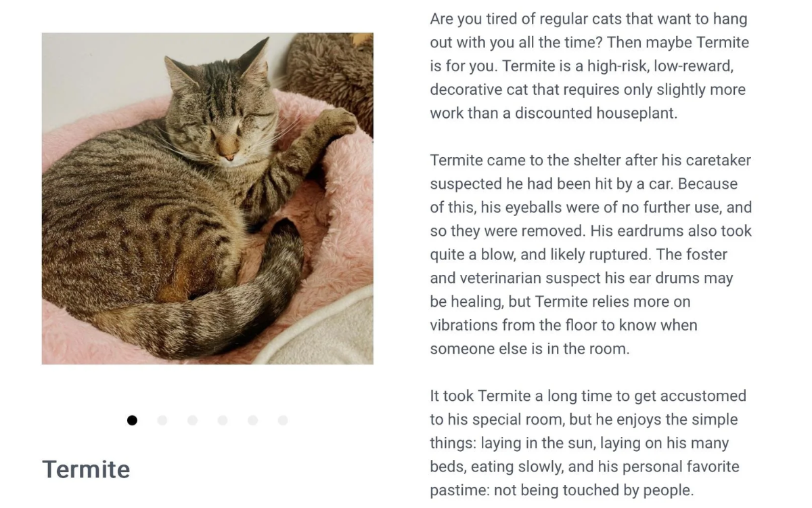This screenshot has height=508, width=812.
Task: Select the fifth carousel dot
Action: [x=252, y=420]
